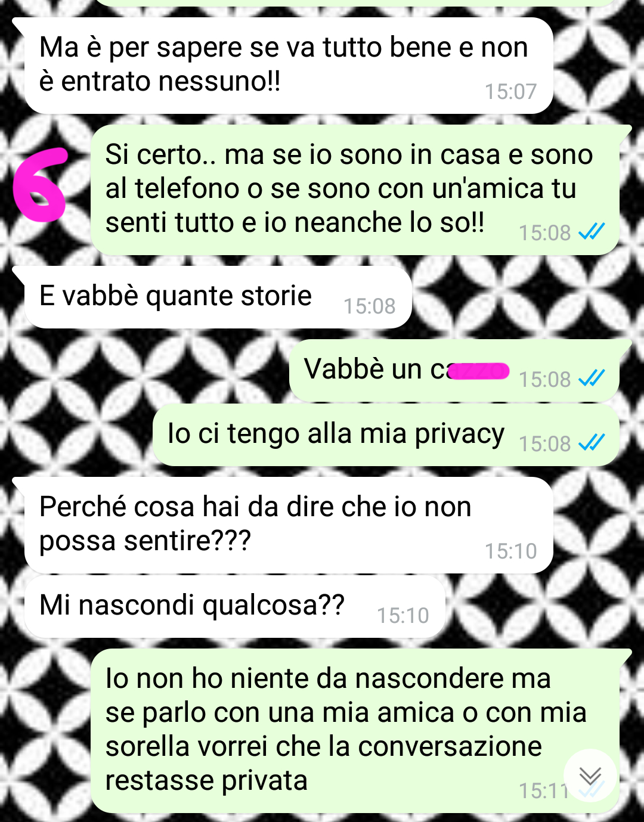Click 15:10 timestamp on 'Mi nascondi qualcosa??'
Viewport: 644px width, 822px height.
click(x=402, y=615)
